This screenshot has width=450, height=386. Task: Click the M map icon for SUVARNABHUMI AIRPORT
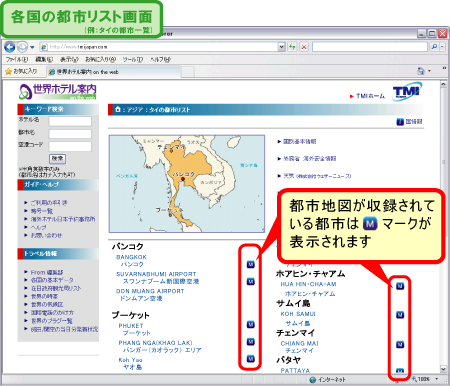[x=251, y=282]
